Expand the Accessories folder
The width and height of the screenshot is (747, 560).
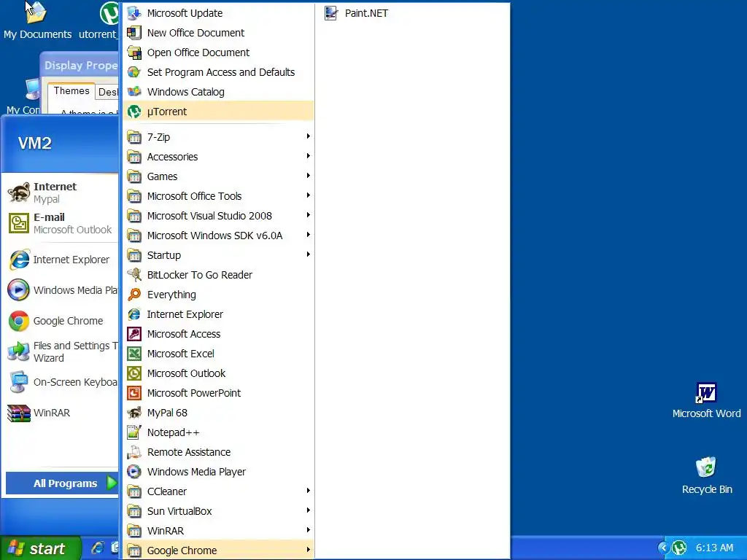pyautogui.click(x=218, y=157)
